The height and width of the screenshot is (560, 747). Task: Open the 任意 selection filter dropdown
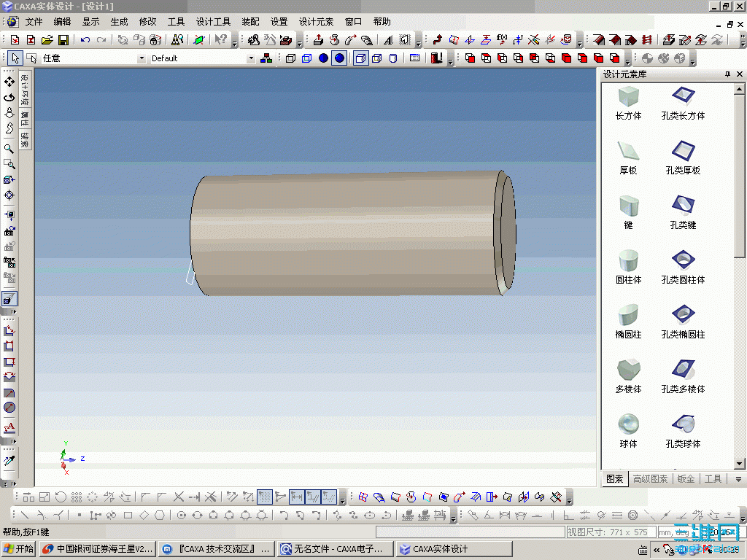[142, 58]
